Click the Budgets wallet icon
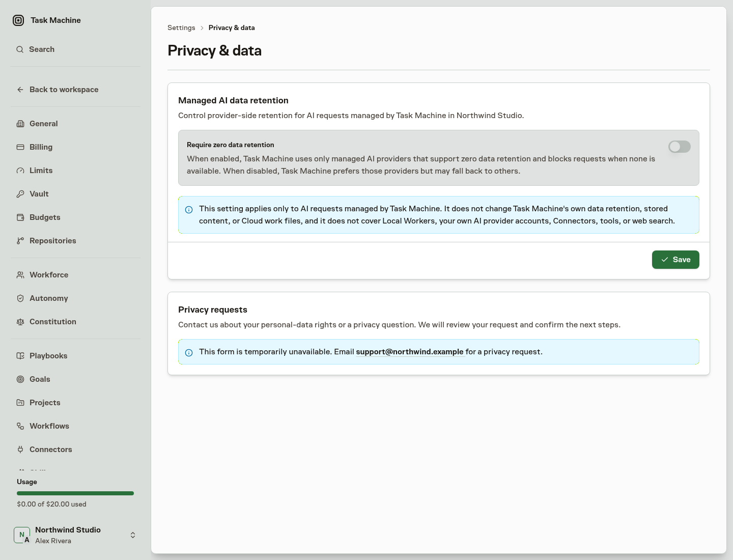Image resolution: width=733 pixels, height=560 pixels. (x=20, y=217)
